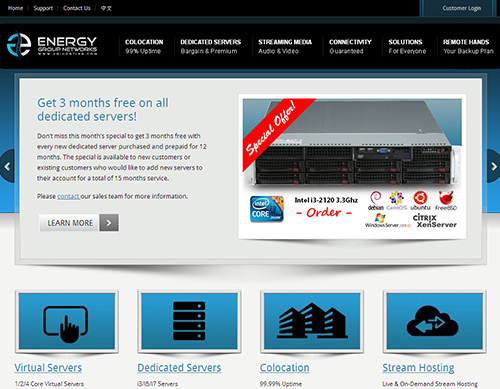Open the Virtual Servers heading link

coord(48,367)
